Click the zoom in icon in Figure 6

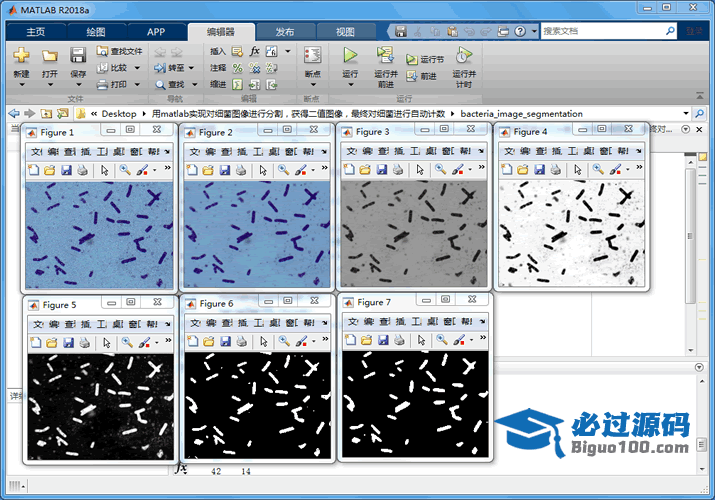284,340
